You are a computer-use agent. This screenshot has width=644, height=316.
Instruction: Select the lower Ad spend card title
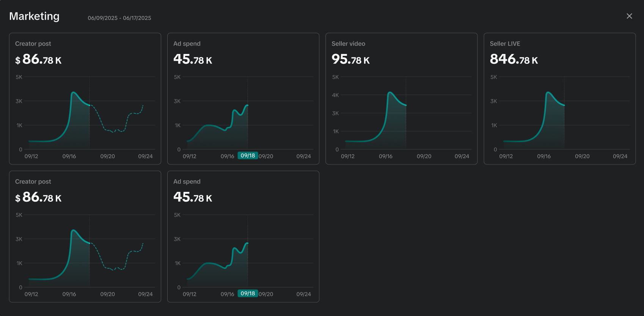coord(187,182)
